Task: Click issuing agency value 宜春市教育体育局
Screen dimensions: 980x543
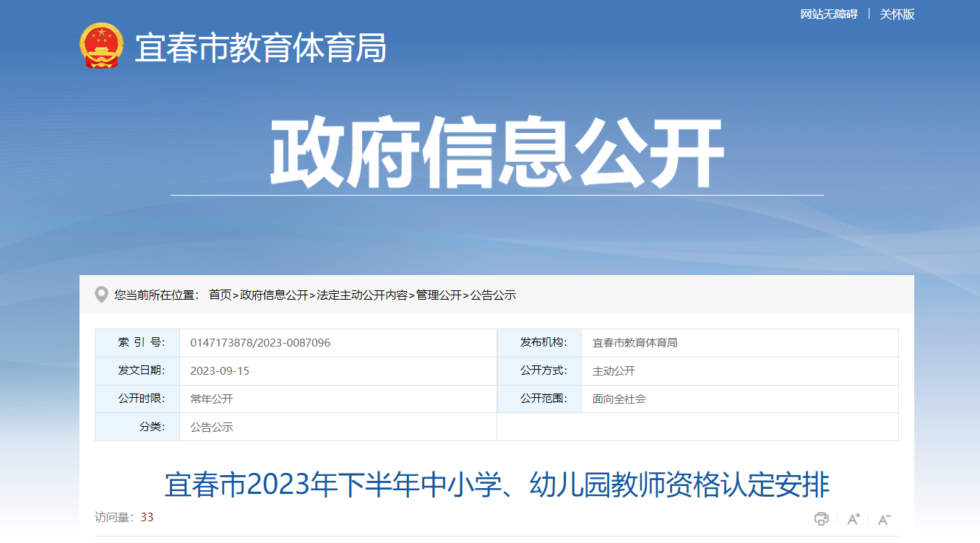Action: pos(635,343)
